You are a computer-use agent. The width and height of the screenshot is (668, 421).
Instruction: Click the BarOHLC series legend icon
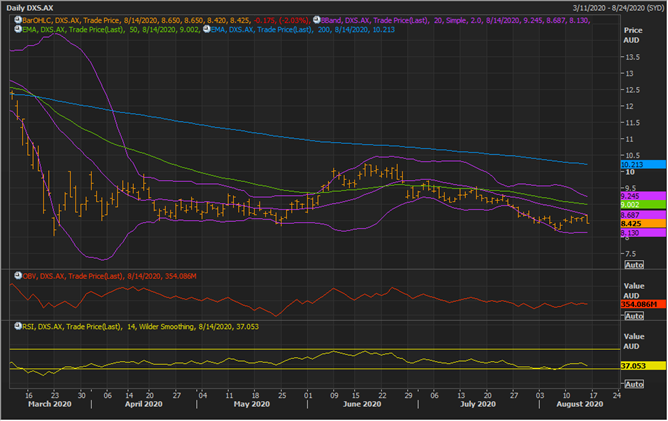[x=18, y=20]
